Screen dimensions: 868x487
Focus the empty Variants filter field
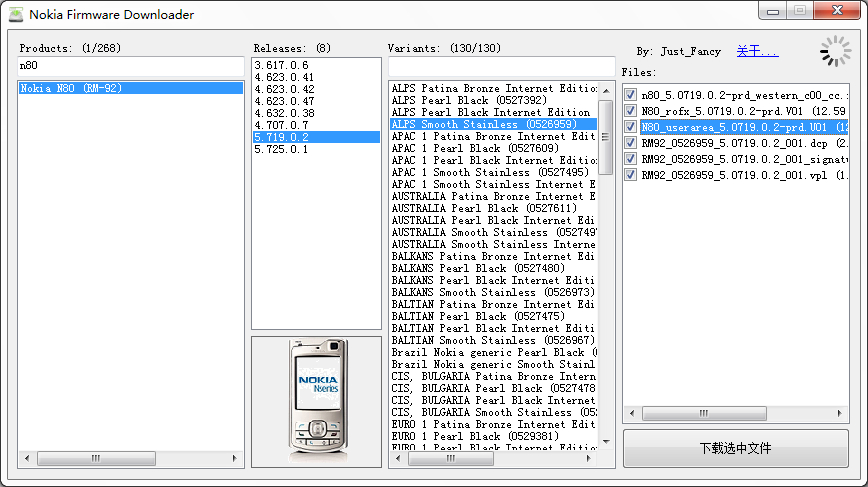tap(502, 66)
